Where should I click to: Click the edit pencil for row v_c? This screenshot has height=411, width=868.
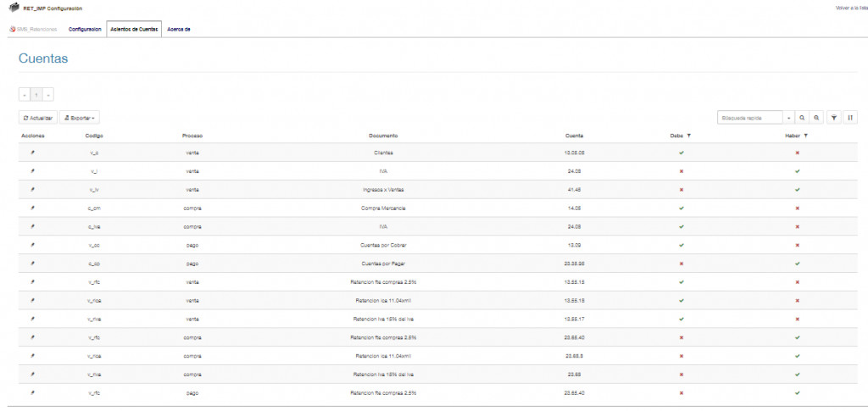pyautogui.click(x=32, y=153)
